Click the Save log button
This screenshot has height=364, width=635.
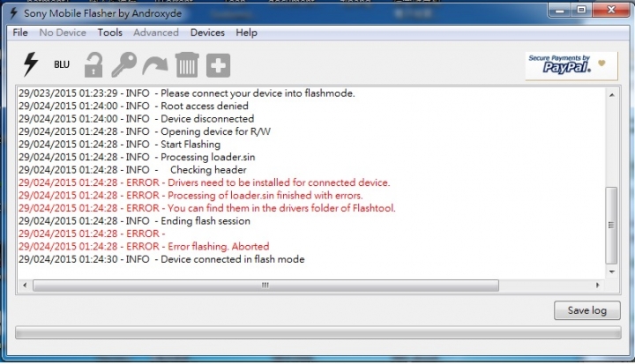[586, 310]
